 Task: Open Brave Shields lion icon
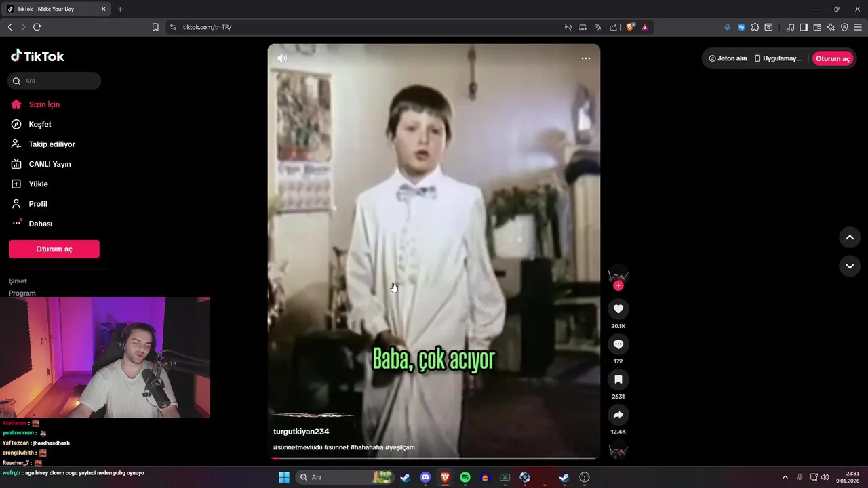631,27
